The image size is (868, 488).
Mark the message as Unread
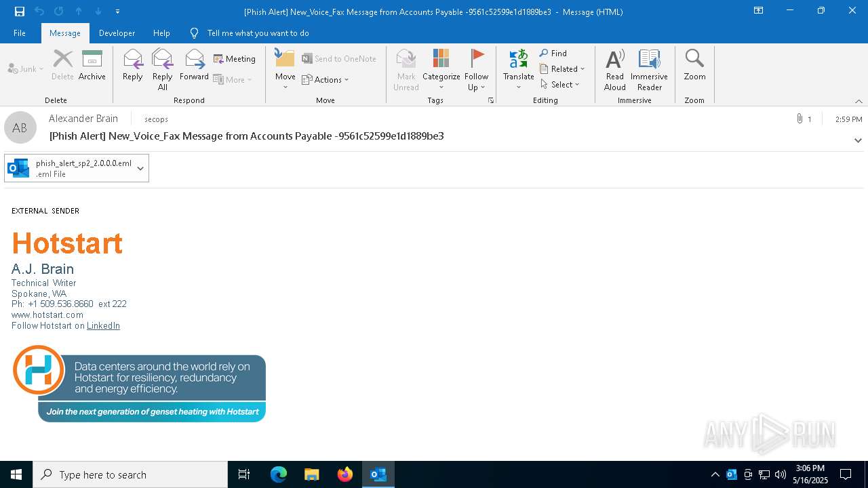pos(406,70)
